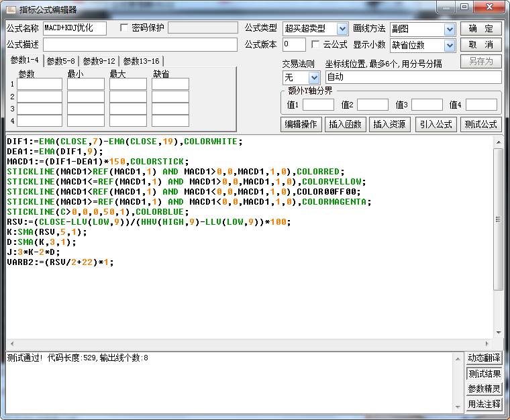Focus the 坐标线位置 input field
510x420 pixels.
coord(413,78)
